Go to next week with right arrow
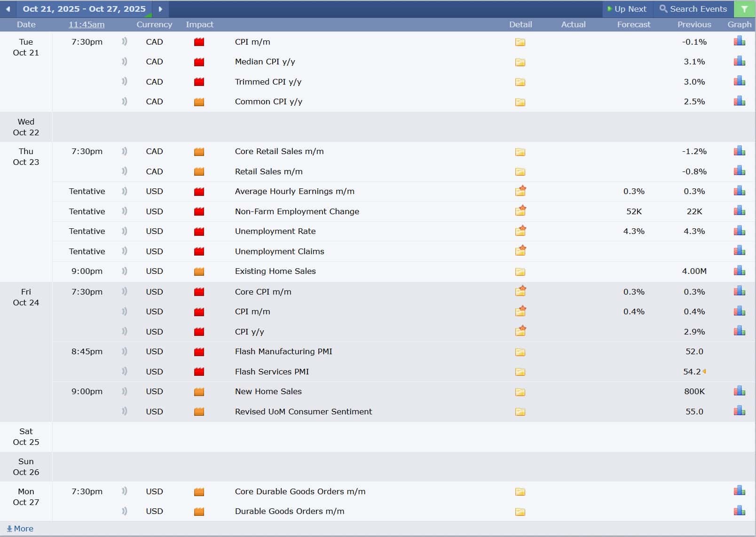 click(x=160, y=9)
